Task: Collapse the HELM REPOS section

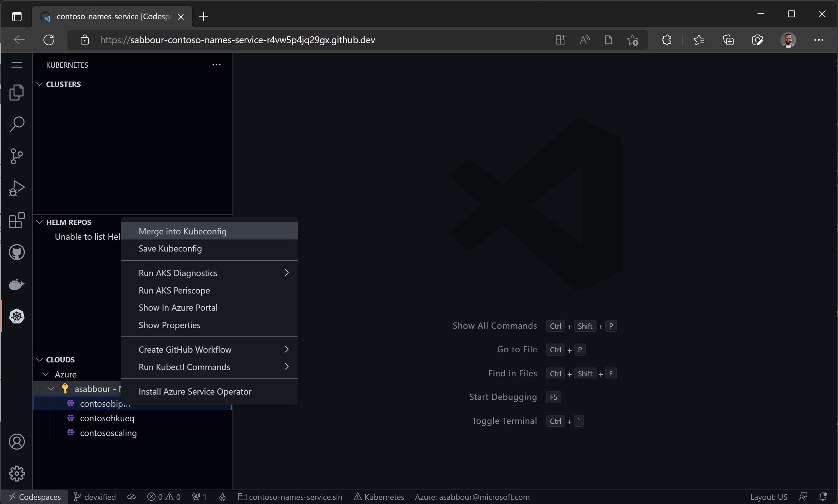Action: click(x=68, y=222)
